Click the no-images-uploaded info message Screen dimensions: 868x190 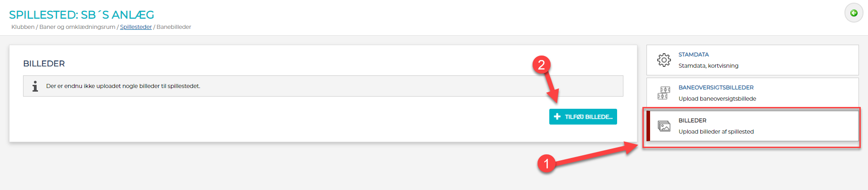tap(123, 86)
